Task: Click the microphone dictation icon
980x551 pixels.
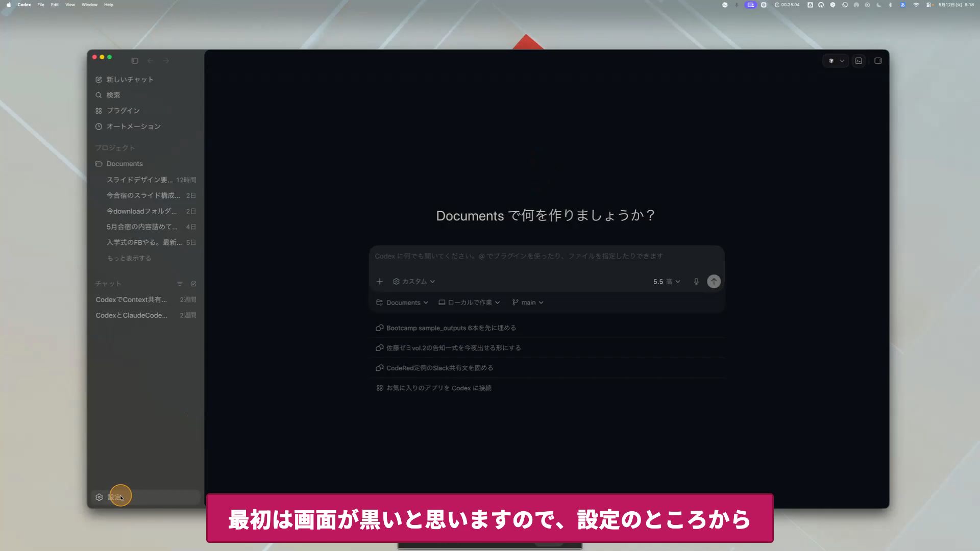Action: click(696, 282)
